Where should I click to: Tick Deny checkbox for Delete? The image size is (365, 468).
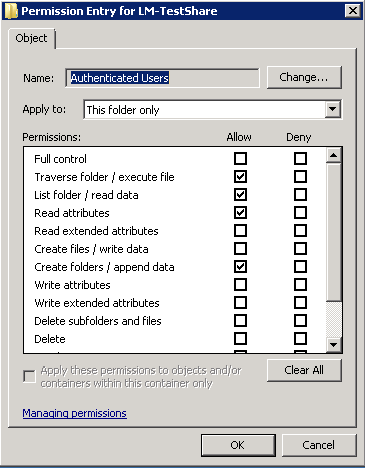pos(300,338)
